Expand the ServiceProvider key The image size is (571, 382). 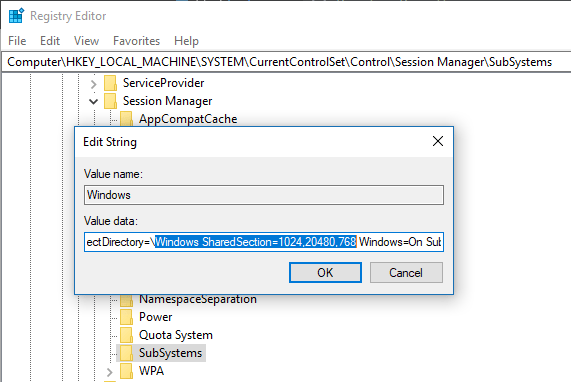pos(94,84)
